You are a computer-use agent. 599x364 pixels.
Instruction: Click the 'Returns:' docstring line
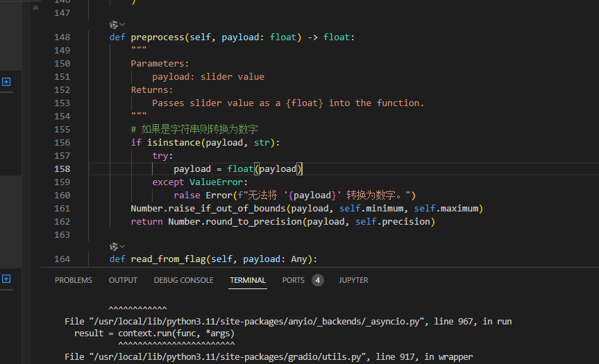click(152, 89)
